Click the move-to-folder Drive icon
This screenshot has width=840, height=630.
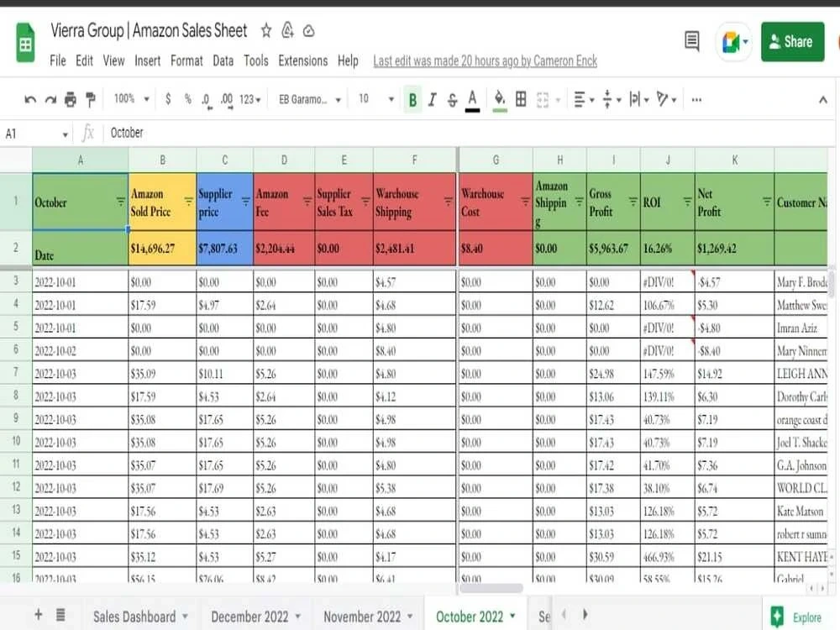click(287, 30)
